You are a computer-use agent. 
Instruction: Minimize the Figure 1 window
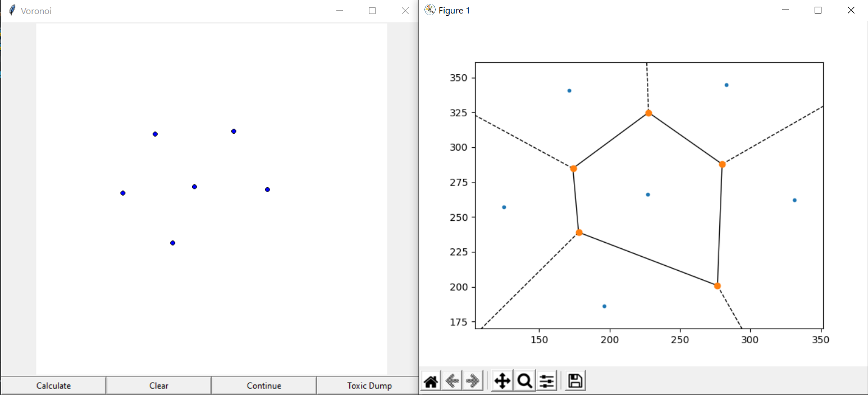coord(785,10)
